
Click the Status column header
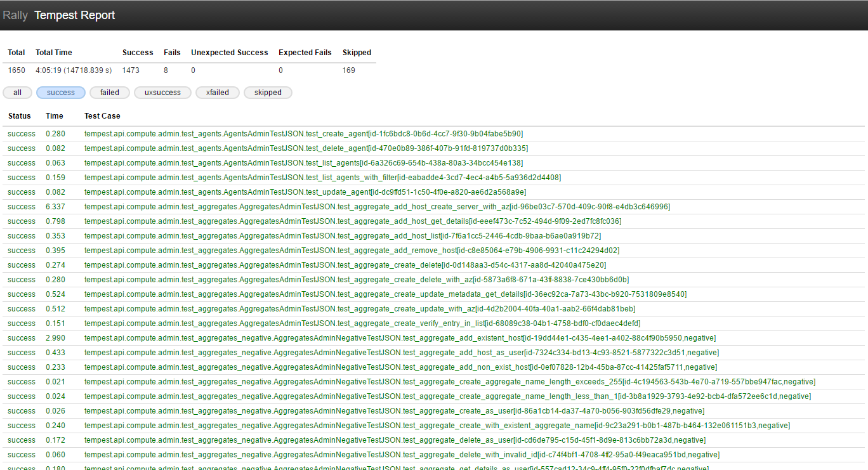[x=19, y=116]
